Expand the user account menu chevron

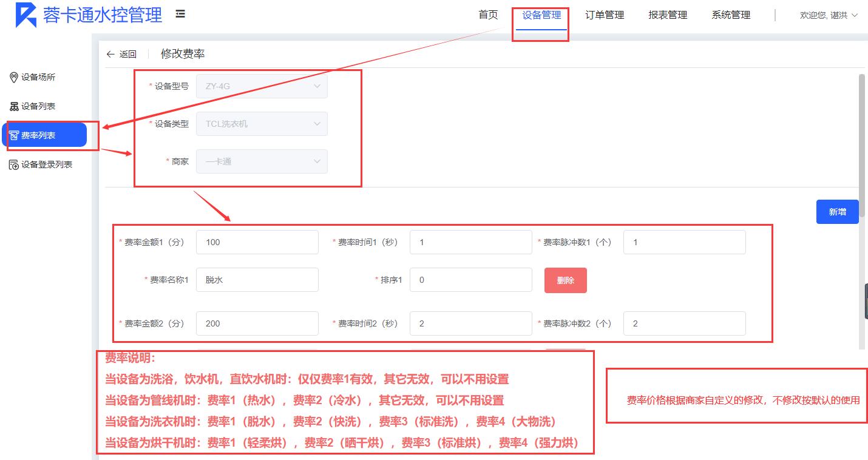pyautogui.click(x=855, y=15)
